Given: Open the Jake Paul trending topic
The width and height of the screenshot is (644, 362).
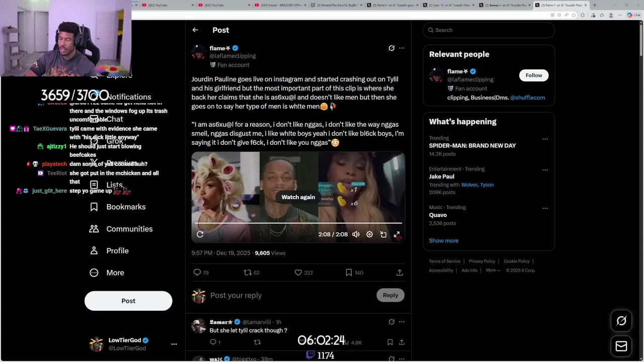Looking at the screenshot, I should click(x=441, y=176).
